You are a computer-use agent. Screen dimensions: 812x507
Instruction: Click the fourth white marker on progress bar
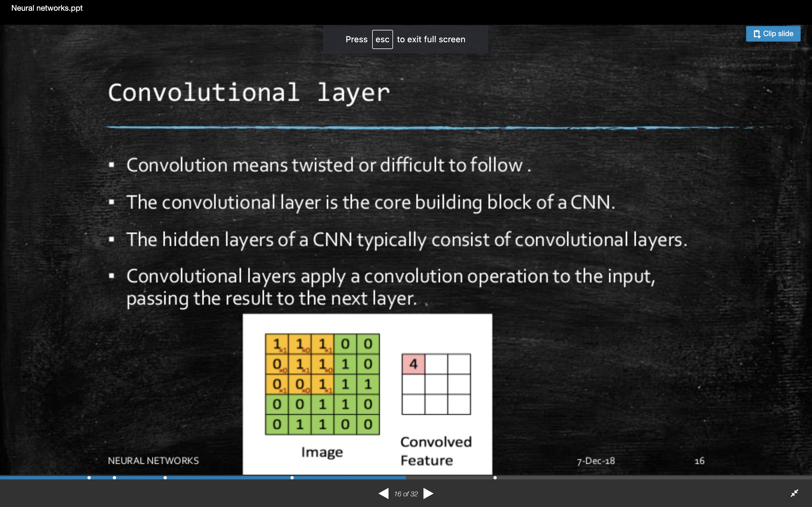[292, 477]
